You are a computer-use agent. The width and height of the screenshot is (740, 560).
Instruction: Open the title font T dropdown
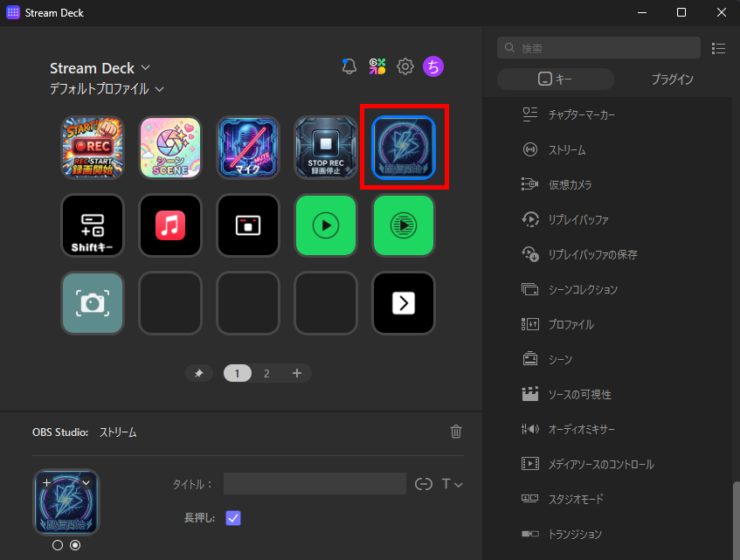452,484
